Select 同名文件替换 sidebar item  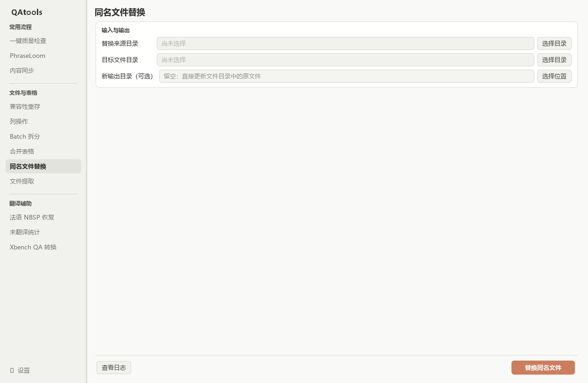[43, 166]
